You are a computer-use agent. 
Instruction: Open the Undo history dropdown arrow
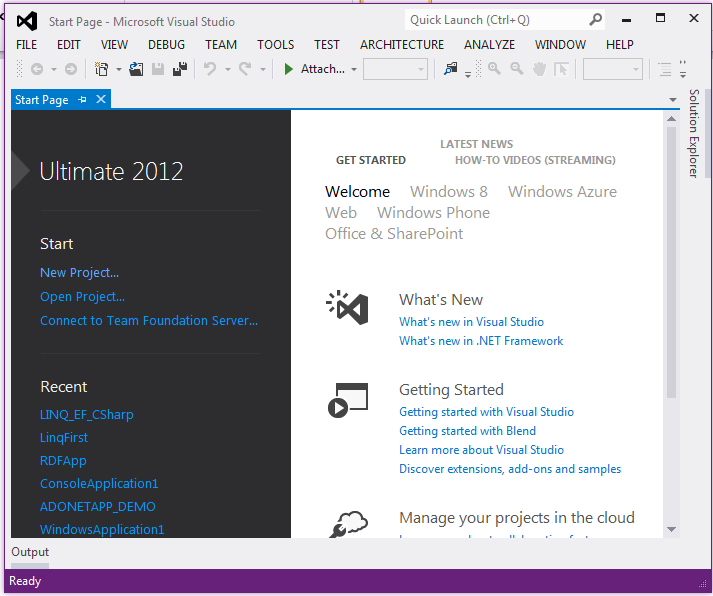[x=228, y=70]
